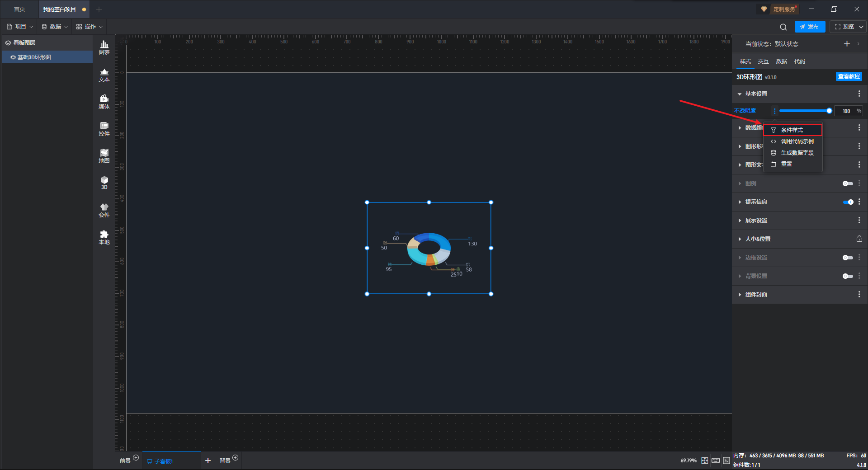Select the 媒体 media component icon
The height and width of the screenshot is (470, 868).
pos(104,102)
